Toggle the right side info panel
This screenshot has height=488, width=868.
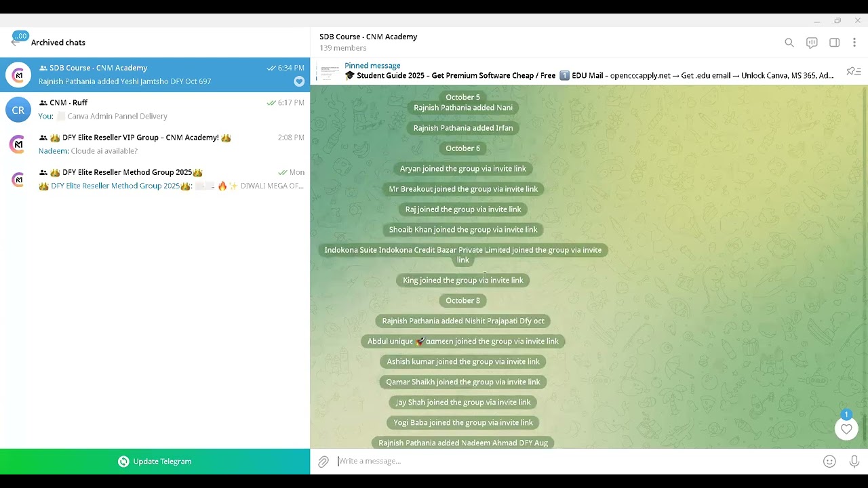(x=835, y=43)
